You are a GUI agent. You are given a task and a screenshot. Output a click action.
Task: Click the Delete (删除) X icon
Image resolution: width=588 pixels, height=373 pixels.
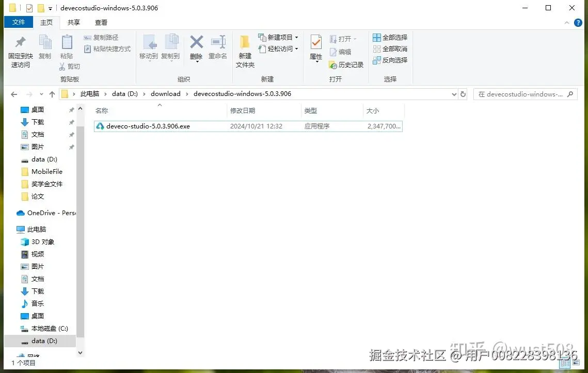[x=197, y=42]
